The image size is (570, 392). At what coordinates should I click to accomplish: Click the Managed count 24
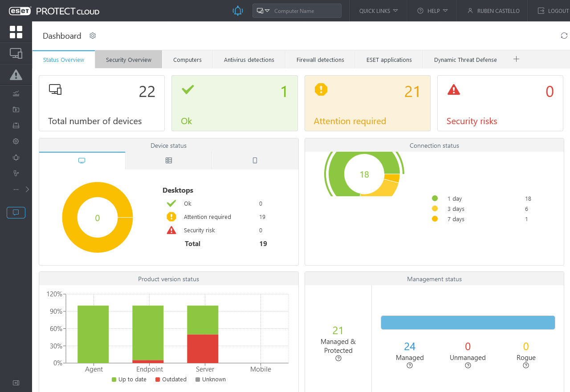point(410,347)
